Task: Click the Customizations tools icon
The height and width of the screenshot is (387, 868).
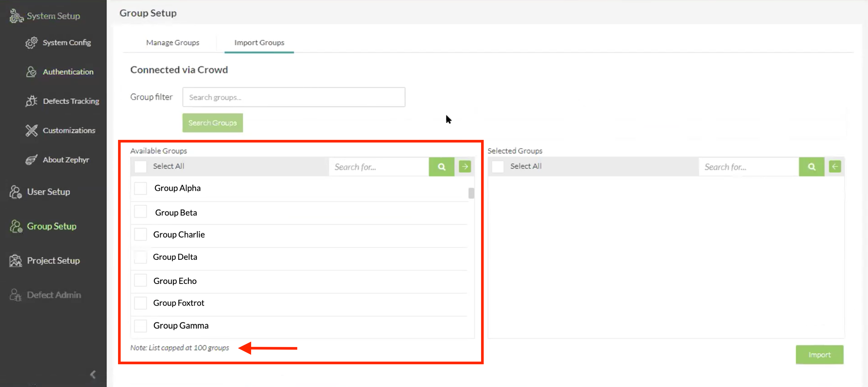Action: tap(32, 130)
